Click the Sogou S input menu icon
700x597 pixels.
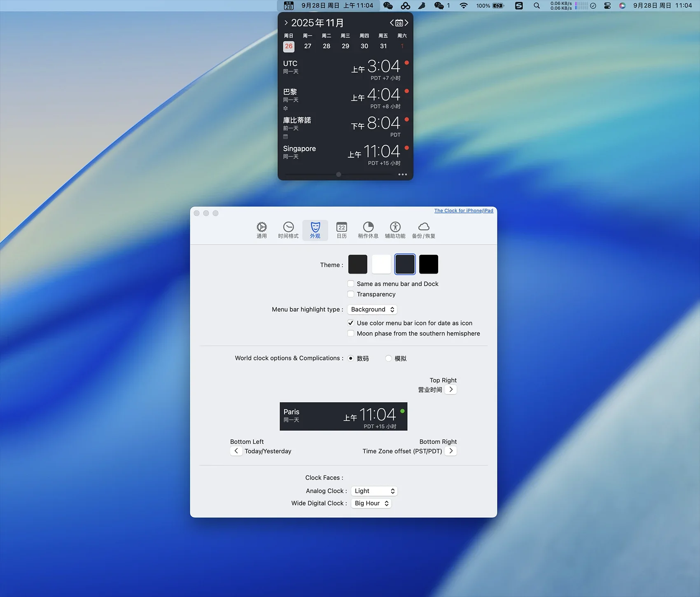click(x=519, y=5)
